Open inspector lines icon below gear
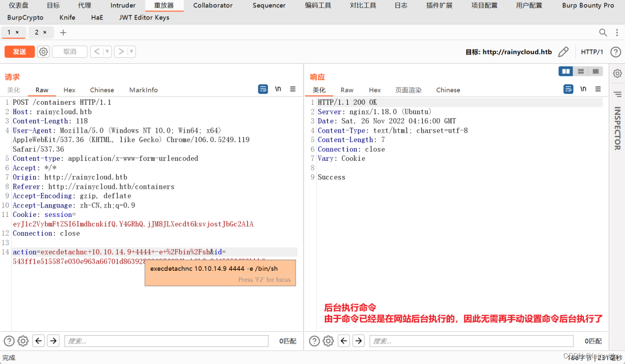625x364 pixels. pos(617,94)
